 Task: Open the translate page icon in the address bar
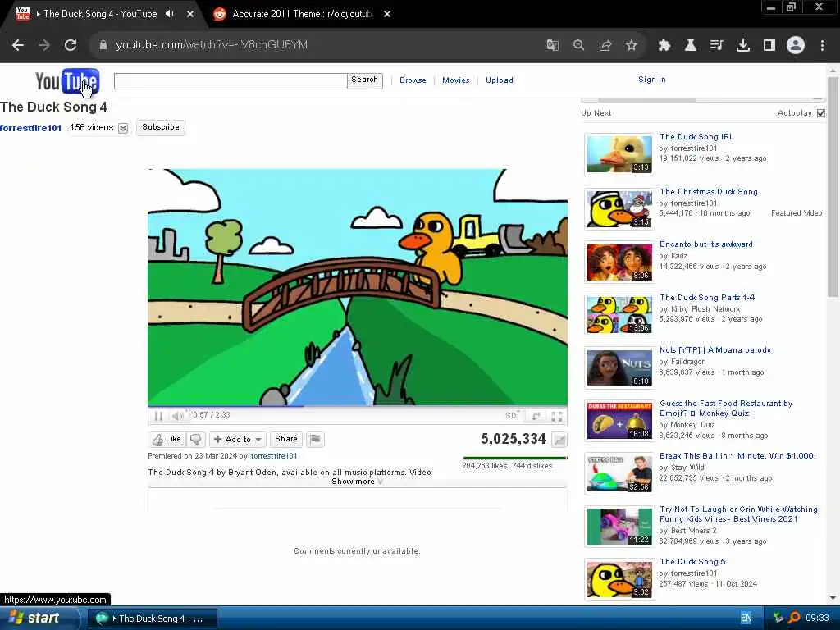pos(552,45)
